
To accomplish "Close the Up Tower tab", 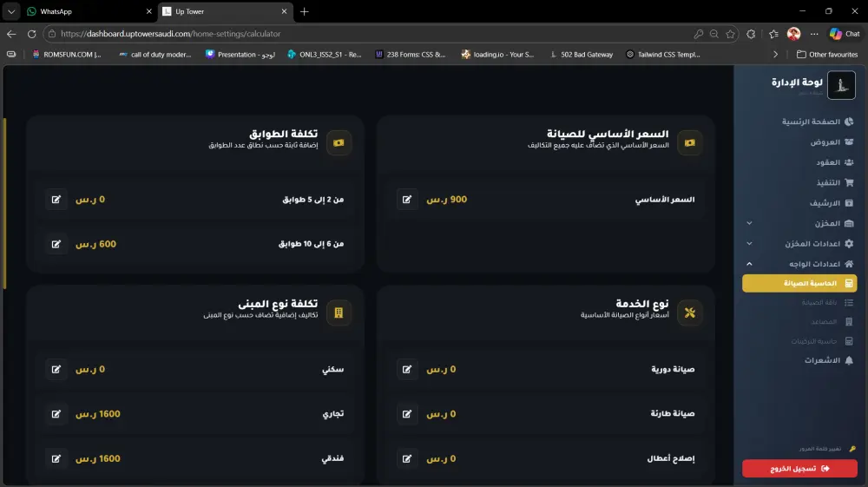I will [x=284, y=11].
